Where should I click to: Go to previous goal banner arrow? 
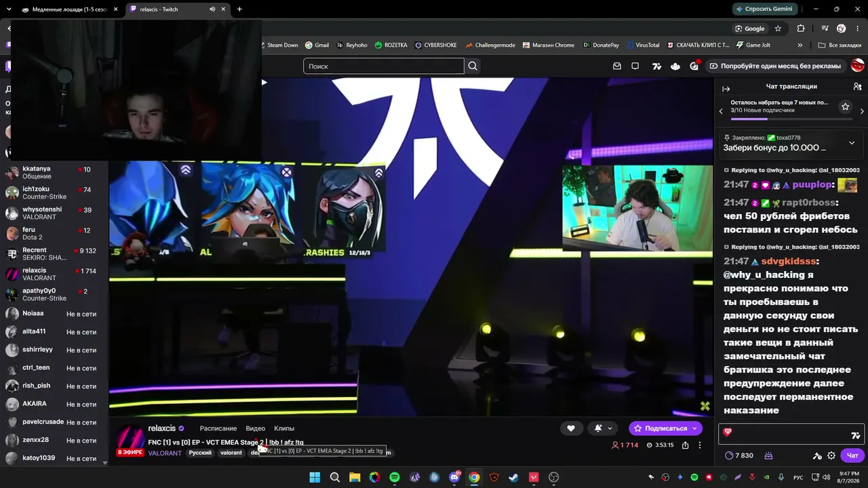tap(721, 110)
